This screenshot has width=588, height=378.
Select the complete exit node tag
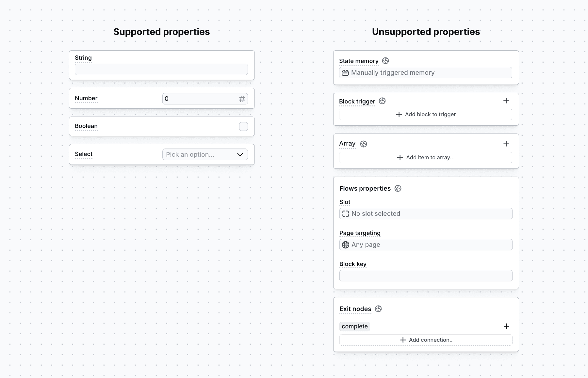(354, 326)
